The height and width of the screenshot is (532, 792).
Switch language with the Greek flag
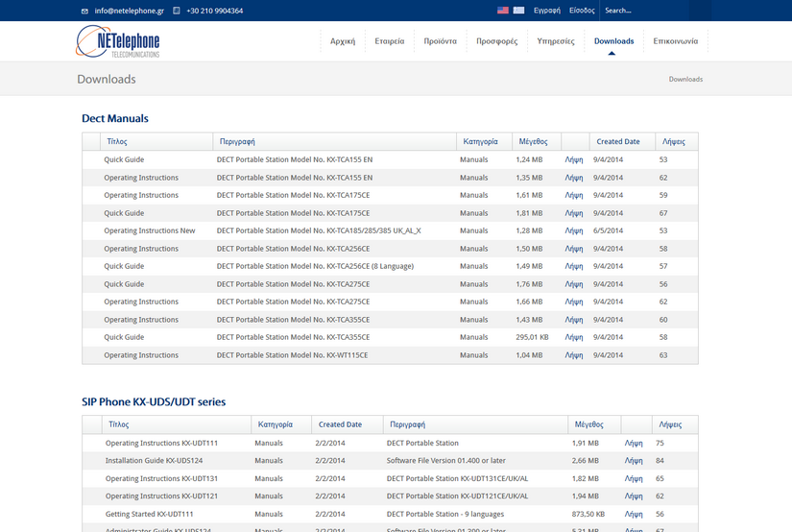(x=518, y=11)
